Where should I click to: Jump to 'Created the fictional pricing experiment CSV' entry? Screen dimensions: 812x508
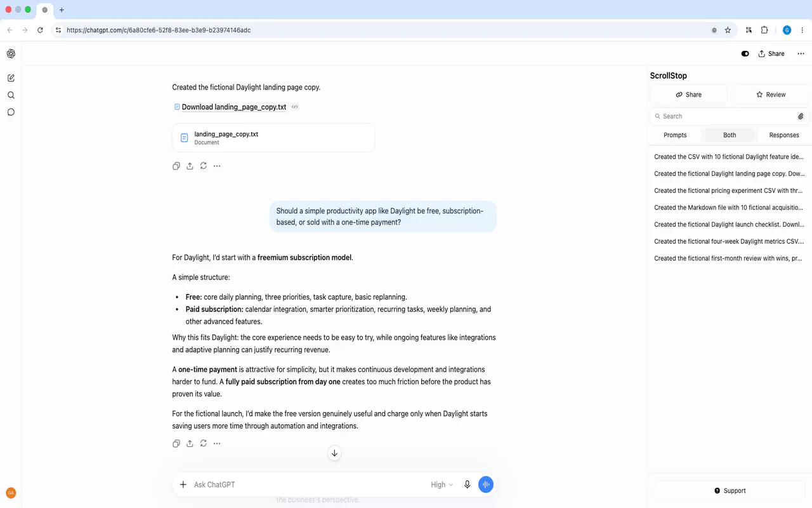729,190
